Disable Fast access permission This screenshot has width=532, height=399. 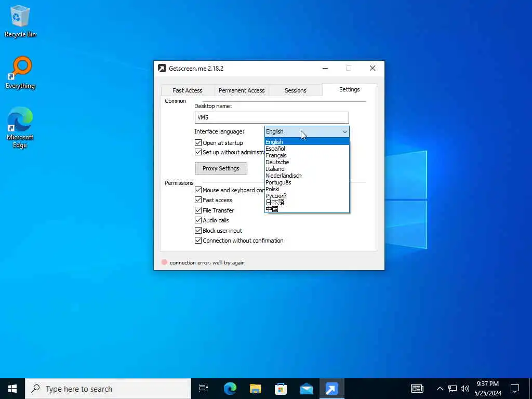(198, 200)
